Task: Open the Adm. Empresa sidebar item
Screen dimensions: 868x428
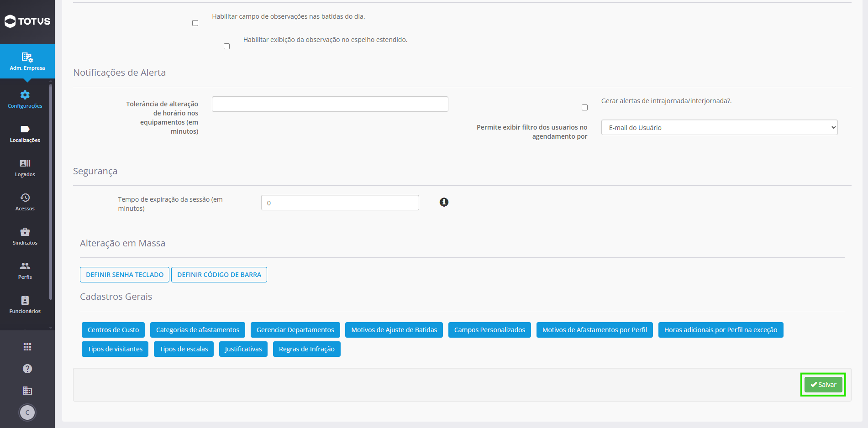Action: click(27, 62)
